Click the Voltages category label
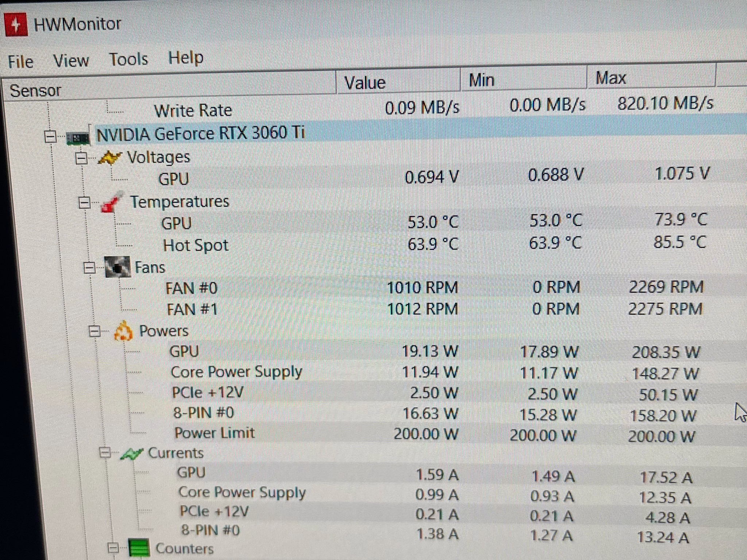Screen dimensions: 747x560 coord(158,158)
